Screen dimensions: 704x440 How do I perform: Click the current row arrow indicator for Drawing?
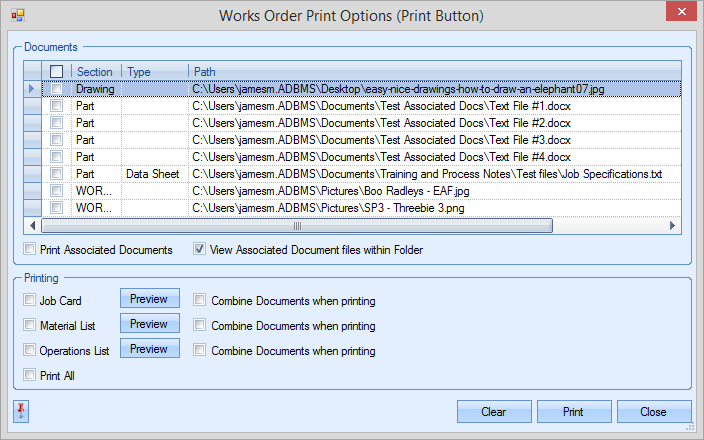(33, 89)
